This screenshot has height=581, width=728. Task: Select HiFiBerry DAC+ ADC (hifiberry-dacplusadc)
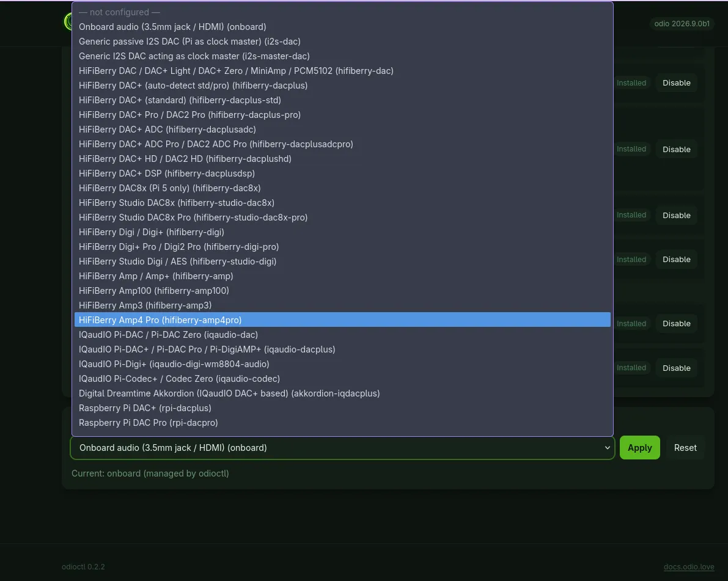point(342,130)
